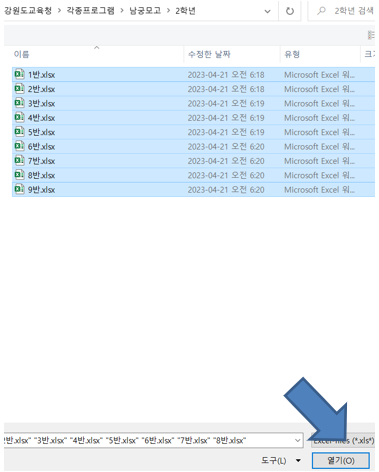
Task: Select the file name 3반.xlsx
Action: click(x=41, y=103)
